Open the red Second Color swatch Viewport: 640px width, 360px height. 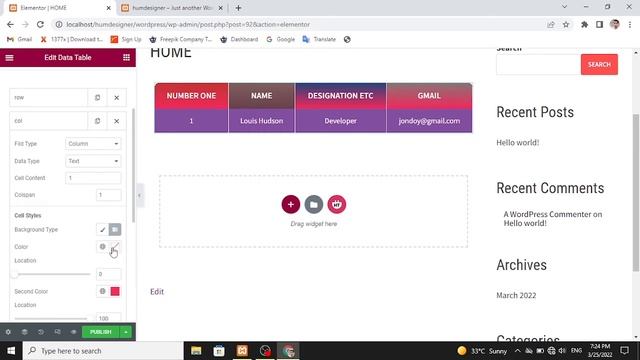coord(115,291)
